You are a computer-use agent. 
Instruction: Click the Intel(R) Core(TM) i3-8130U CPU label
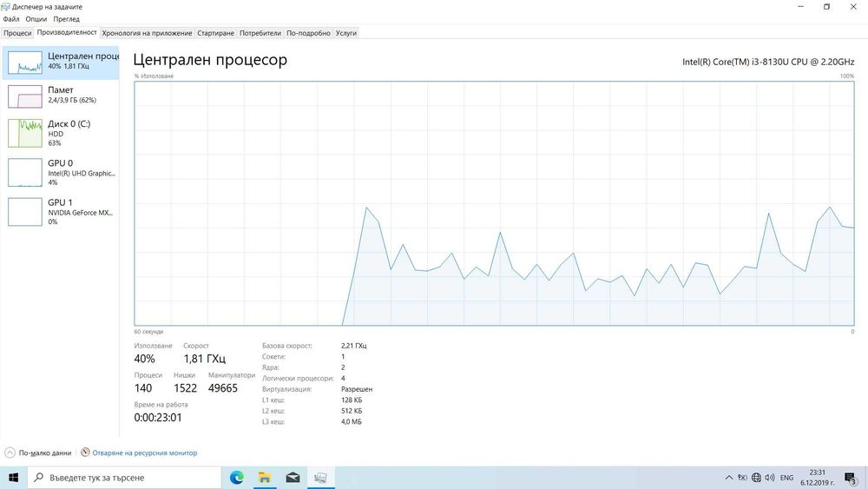pos(768,62)
